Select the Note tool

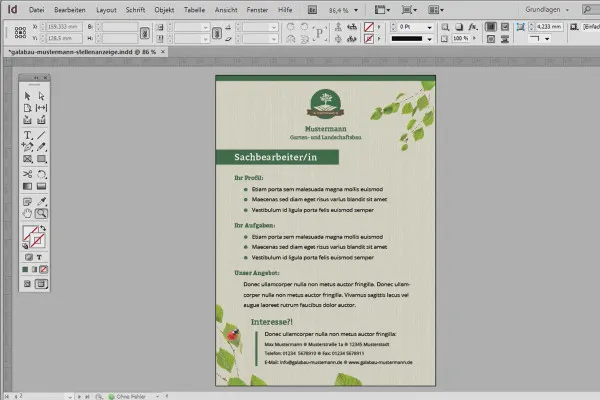(x=27, y=202)
